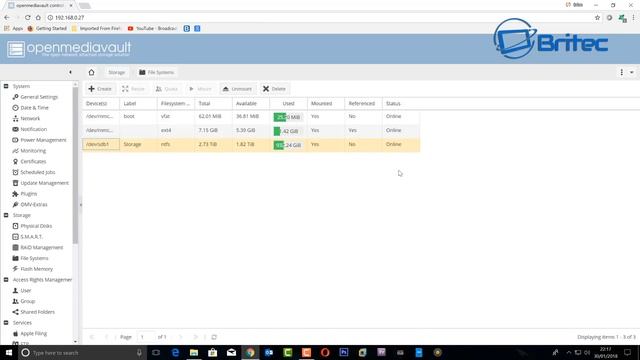Screen dimensions: 640x360
Task: Select the boot vfat file system row
Action: point(251,117)
